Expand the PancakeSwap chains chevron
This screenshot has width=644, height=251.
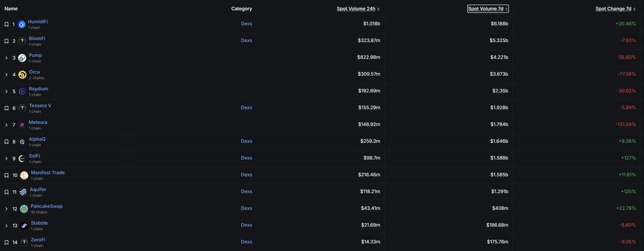[x=6, y=209]
